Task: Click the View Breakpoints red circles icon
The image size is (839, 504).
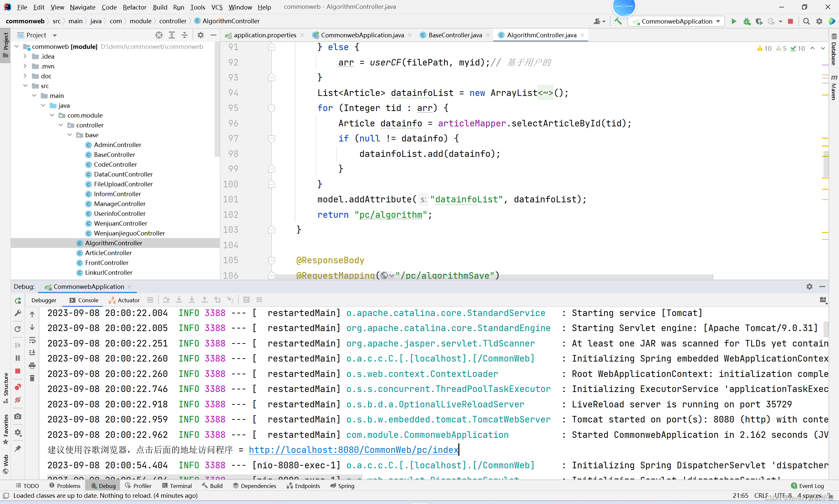Action: [x=18, y=387]
